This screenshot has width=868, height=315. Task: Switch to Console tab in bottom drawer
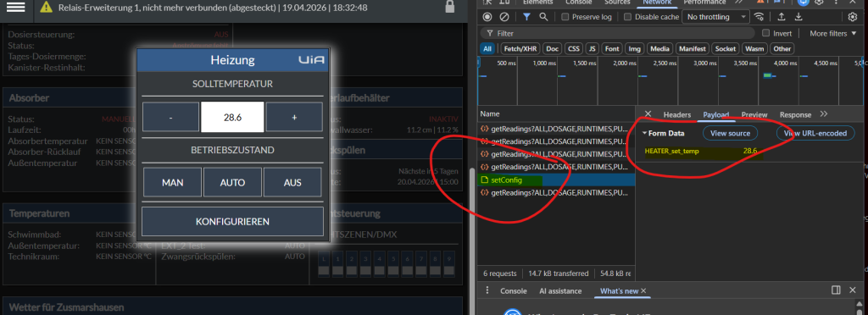coord(514,290)
